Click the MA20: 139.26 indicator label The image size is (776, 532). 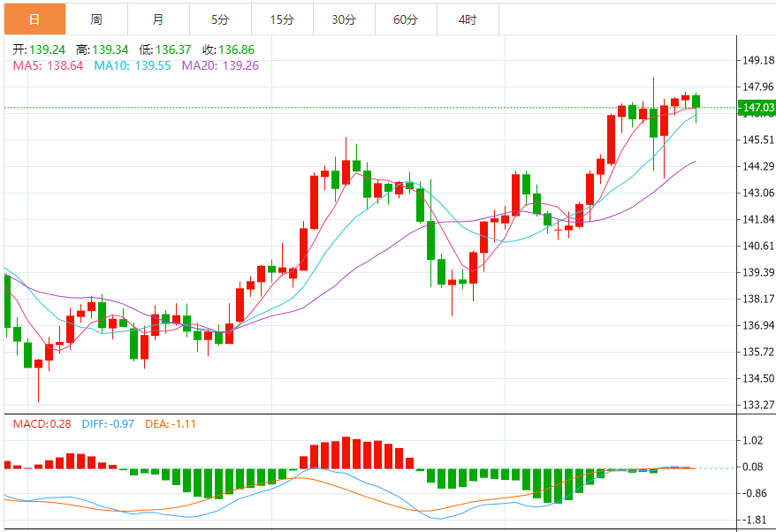(220, 65)
